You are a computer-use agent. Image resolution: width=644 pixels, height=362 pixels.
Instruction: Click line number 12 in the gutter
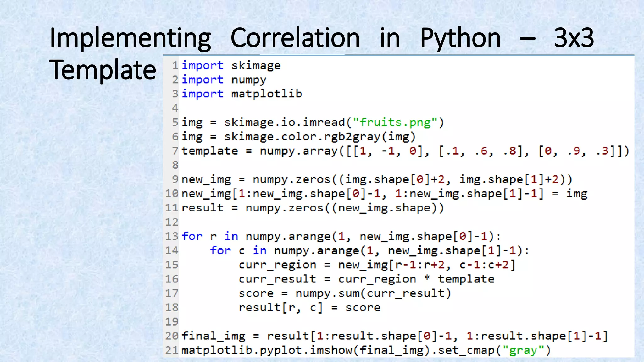172,222
